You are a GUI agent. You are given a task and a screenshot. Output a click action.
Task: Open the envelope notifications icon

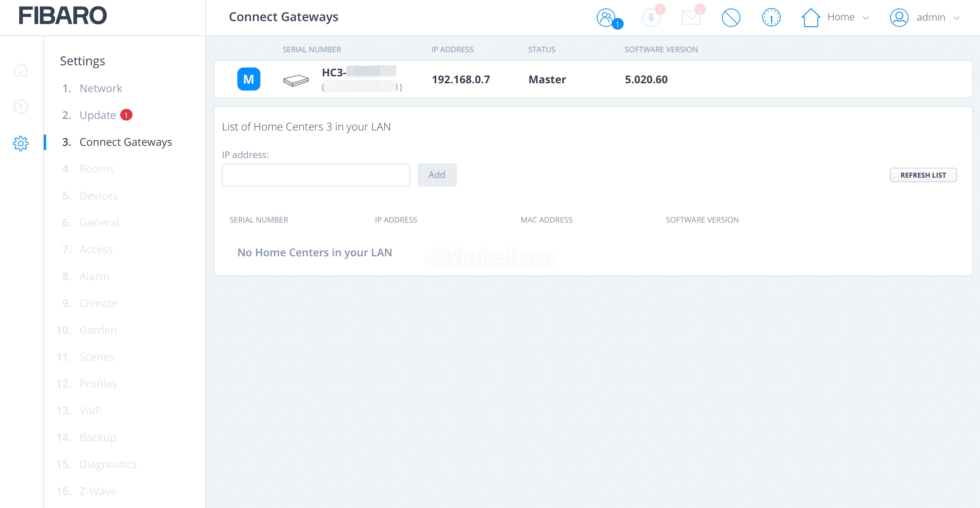(691, 18)
